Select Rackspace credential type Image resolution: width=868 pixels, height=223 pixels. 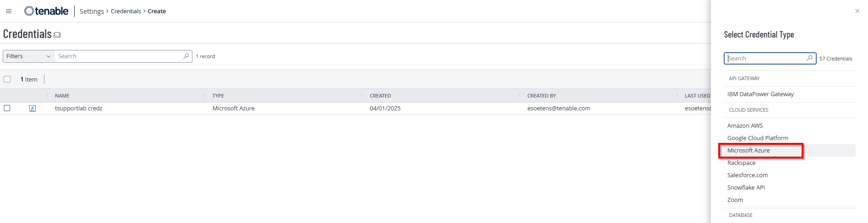tap(741, 163)
